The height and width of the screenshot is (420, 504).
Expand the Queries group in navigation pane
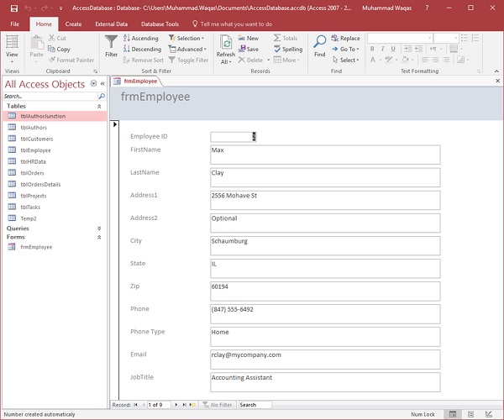pos(99,228)
